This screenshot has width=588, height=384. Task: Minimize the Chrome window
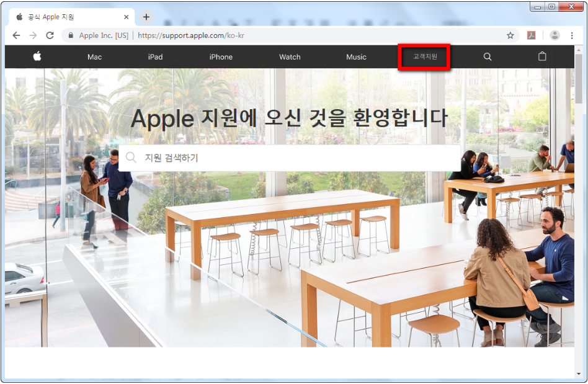pos(537,7)
